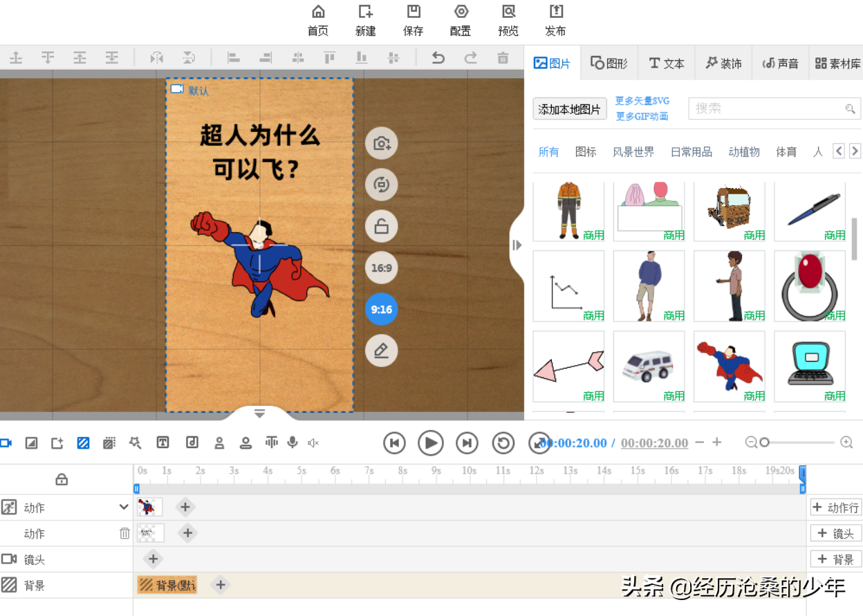Click the align-bottom icon in the toolbar

tap(362, 58)
